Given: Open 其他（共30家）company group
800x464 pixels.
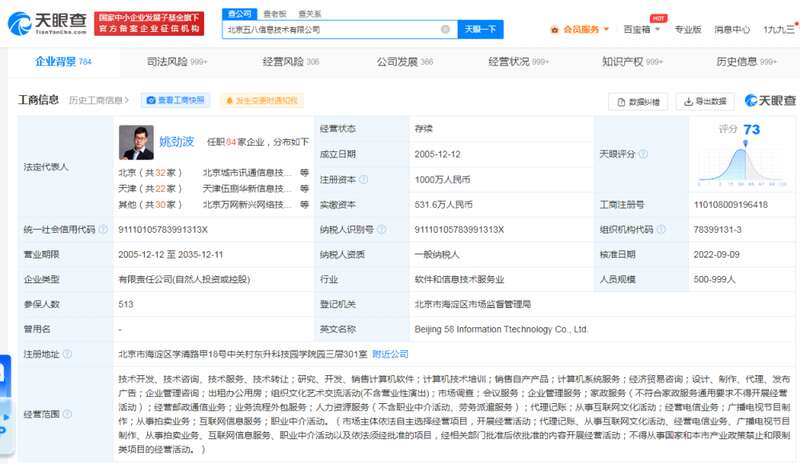Looking at the screenshot, I should (150, 204).
